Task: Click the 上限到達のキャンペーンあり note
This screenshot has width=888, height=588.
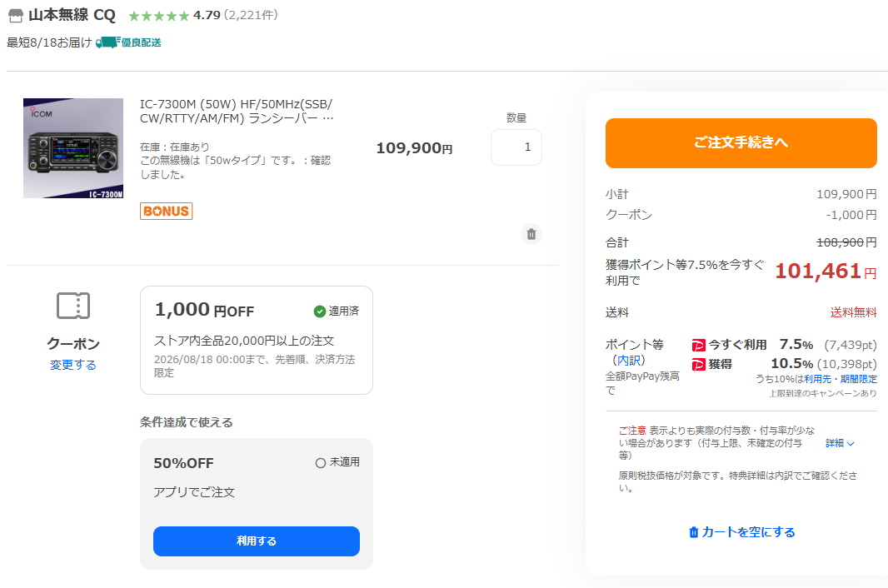Action: (x=822, y=393)
